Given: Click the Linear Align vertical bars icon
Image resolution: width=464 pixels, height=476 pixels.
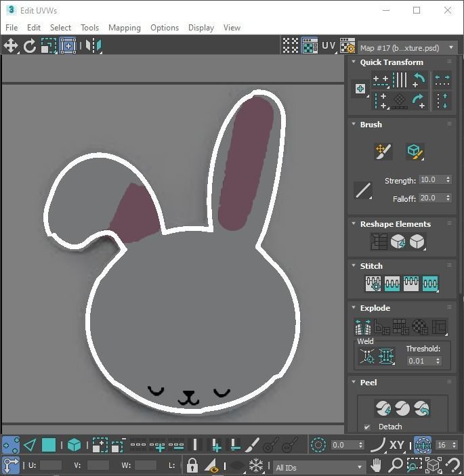Looking at the screenshot, I should click(400, 80).
